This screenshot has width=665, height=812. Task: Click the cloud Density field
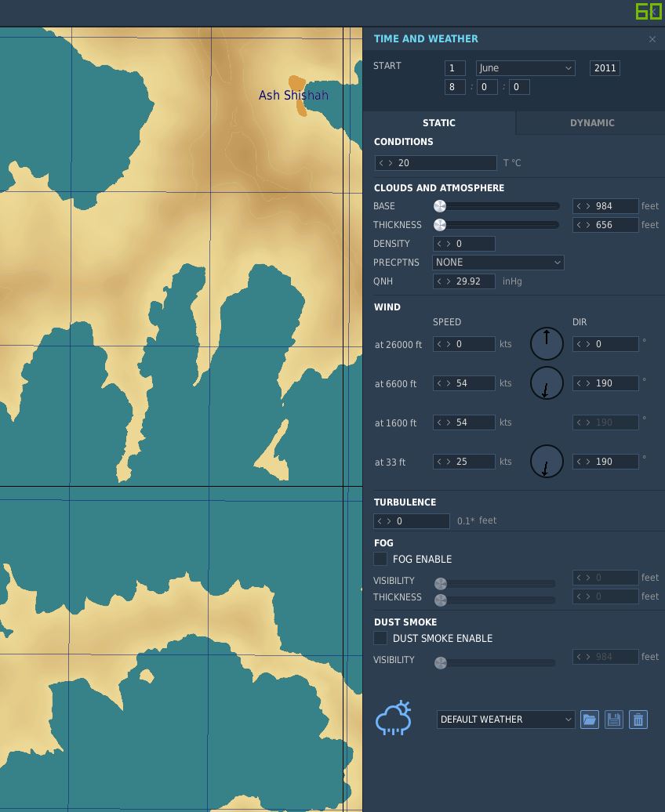[463, 244]
